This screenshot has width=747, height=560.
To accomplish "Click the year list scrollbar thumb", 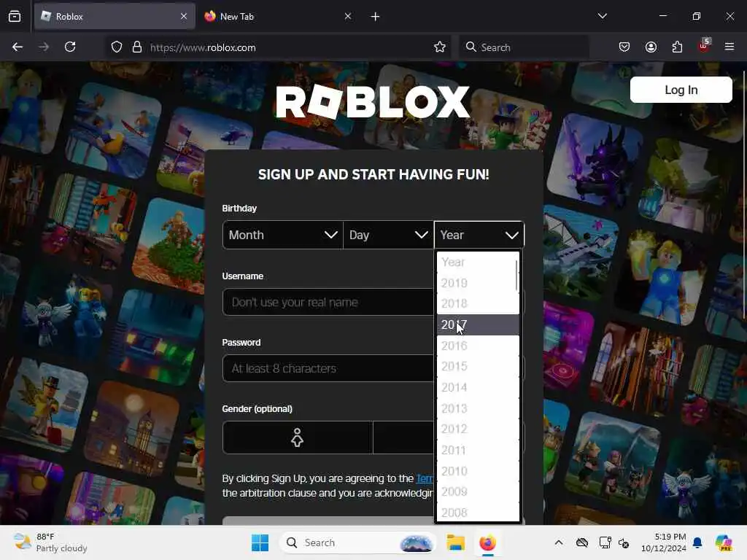I will pyautogui.click(x=517, y=275).
